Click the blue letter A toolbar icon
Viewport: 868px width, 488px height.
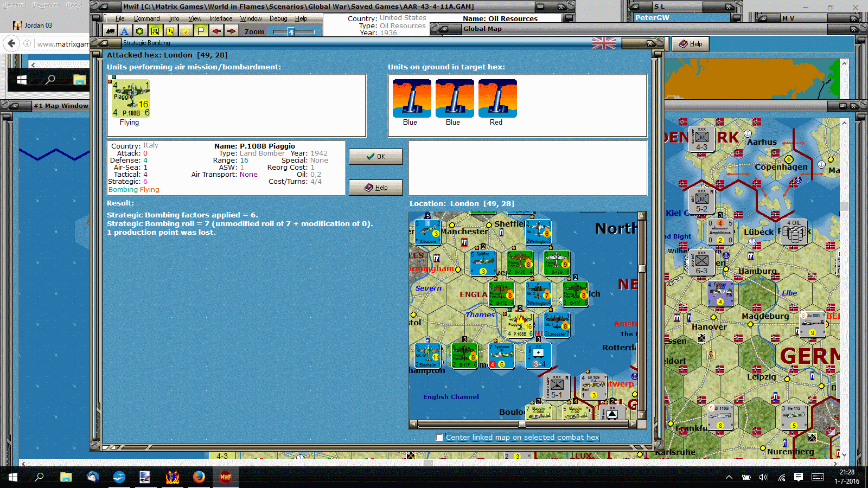pyautogui.click(x=125, y=31)
